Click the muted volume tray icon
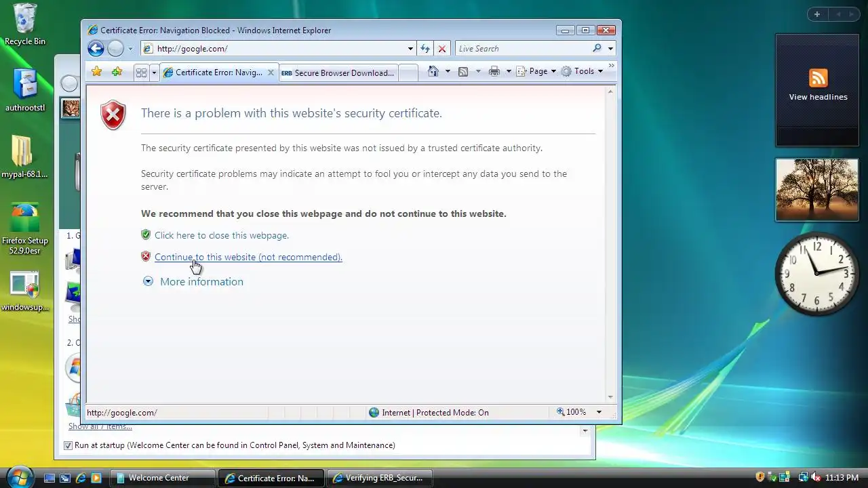Viewport: 868px width, 488px height. 816,477
